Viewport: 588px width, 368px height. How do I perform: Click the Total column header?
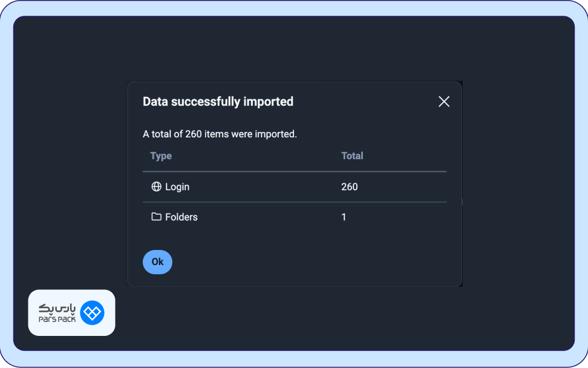point(352,156)
